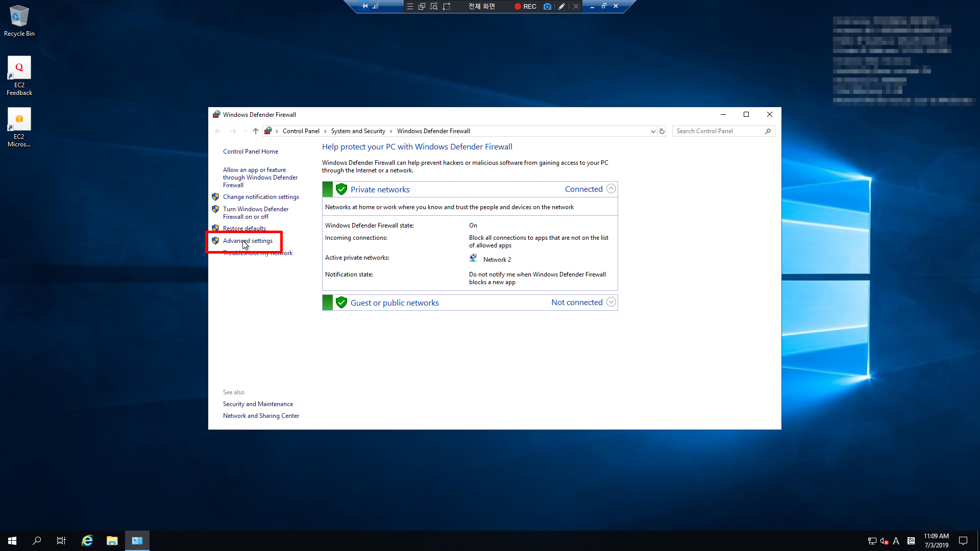Open Advanced settings link
Screen dimensions: 980x551
tap(248, 241)
